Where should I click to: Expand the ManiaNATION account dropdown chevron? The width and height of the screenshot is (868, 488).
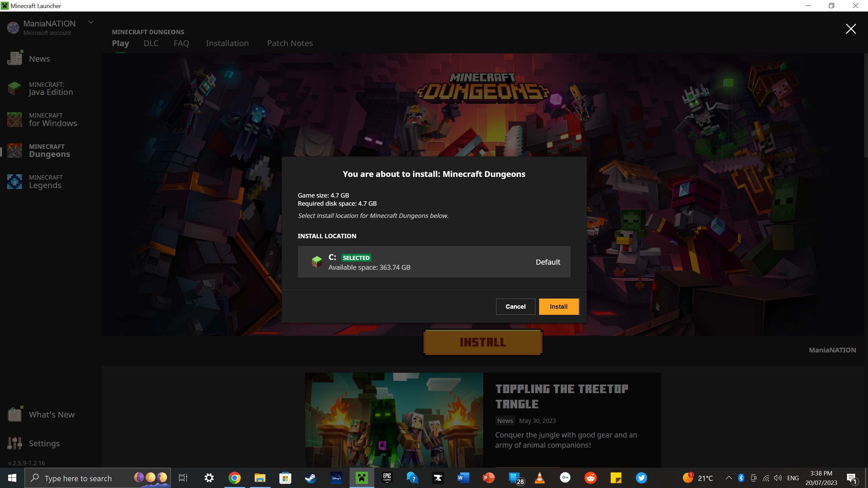(x=91, y=22)
